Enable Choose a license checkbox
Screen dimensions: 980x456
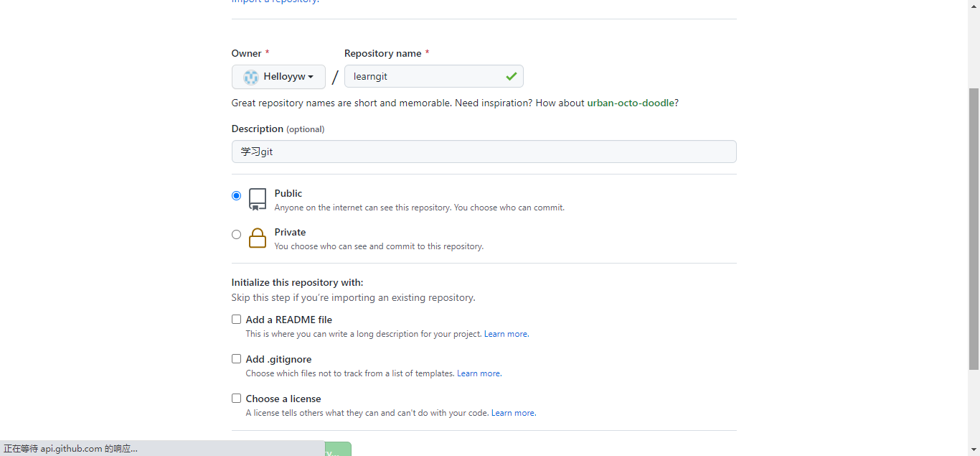[x=236, y=399]
